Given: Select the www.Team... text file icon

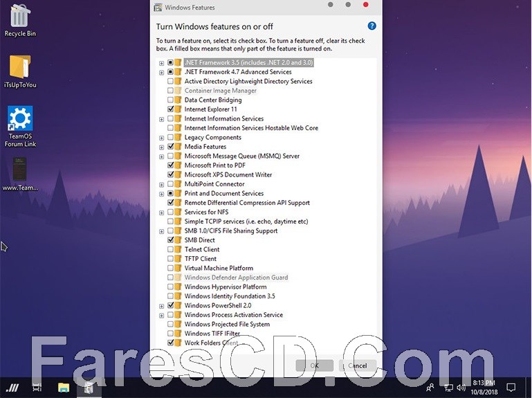Looking at the screenshot, I should [x=20, y=174].
